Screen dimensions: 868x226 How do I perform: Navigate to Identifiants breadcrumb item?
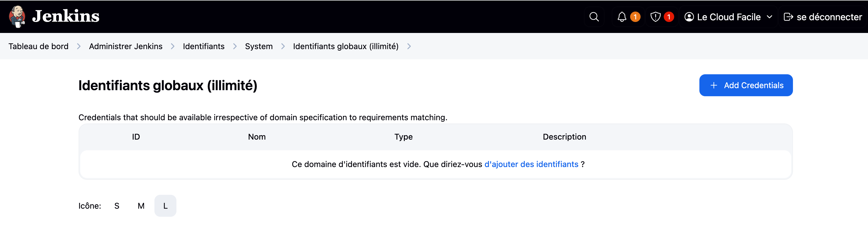tap(203, 47)
